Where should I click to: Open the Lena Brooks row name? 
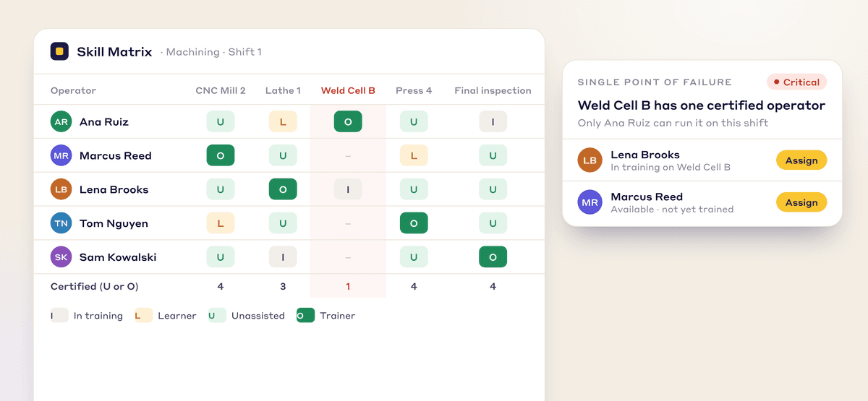point(114,189)
